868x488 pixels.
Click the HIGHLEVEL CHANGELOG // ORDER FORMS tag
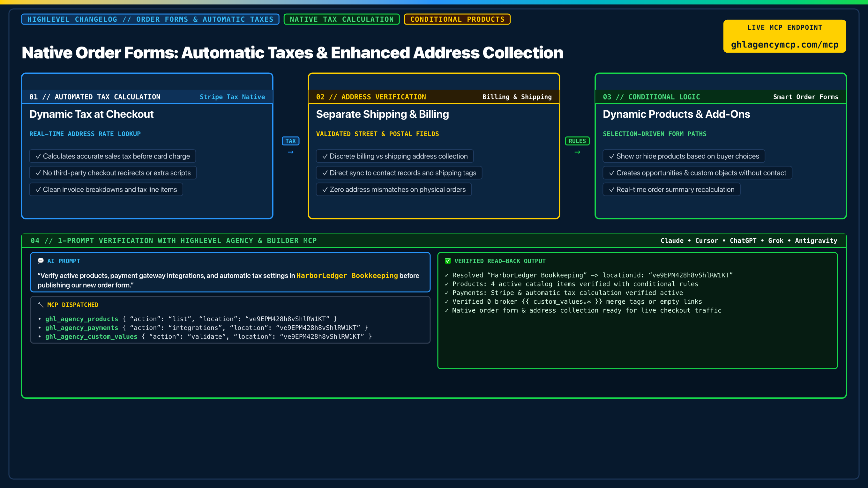(x=150, y=19)
